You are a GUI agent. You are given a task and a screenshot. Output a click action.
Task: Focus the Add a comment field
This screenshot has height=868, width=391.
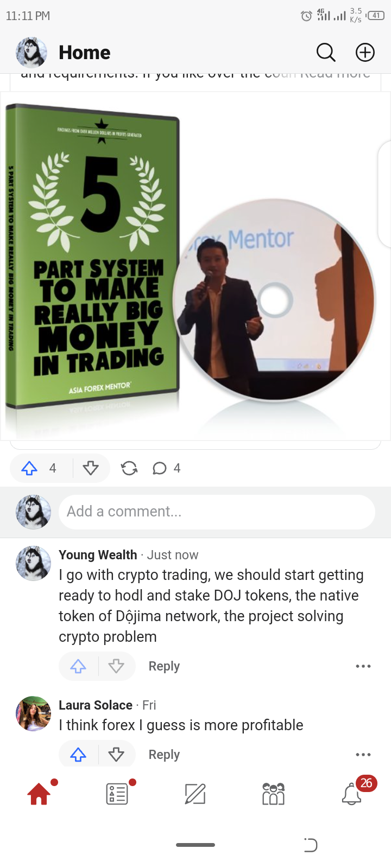(217, 512)
